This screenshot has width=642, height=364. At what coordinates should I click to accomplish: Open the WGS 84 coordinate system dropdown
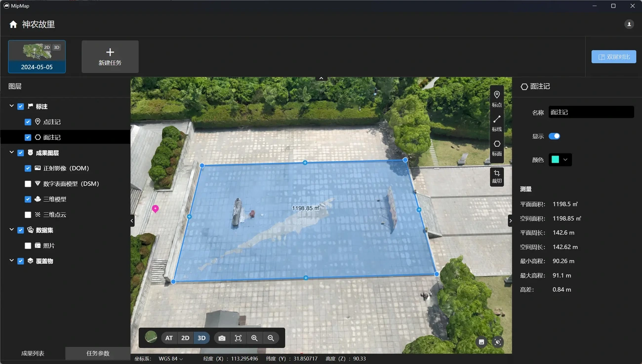tap(170, 359)
